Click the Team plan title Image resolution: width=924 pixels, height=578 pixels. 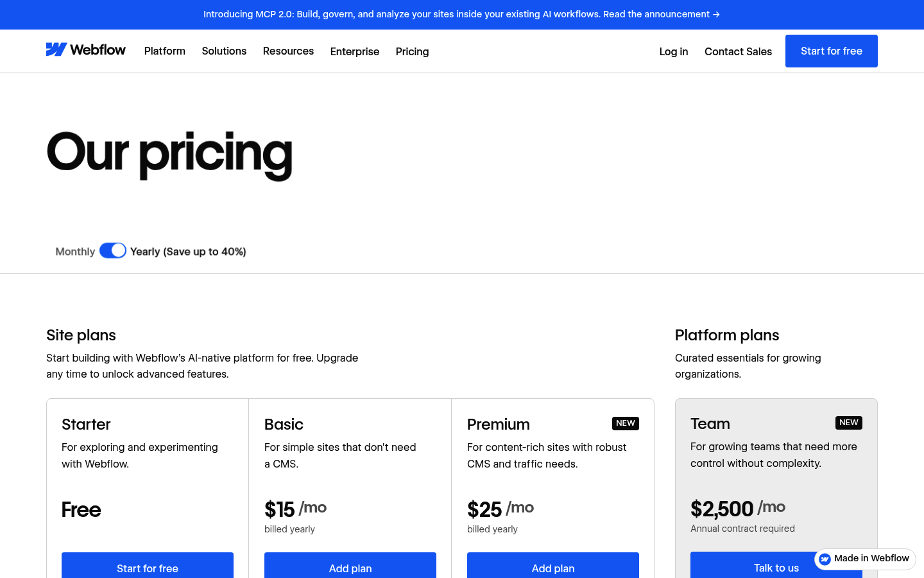[710, 424]
